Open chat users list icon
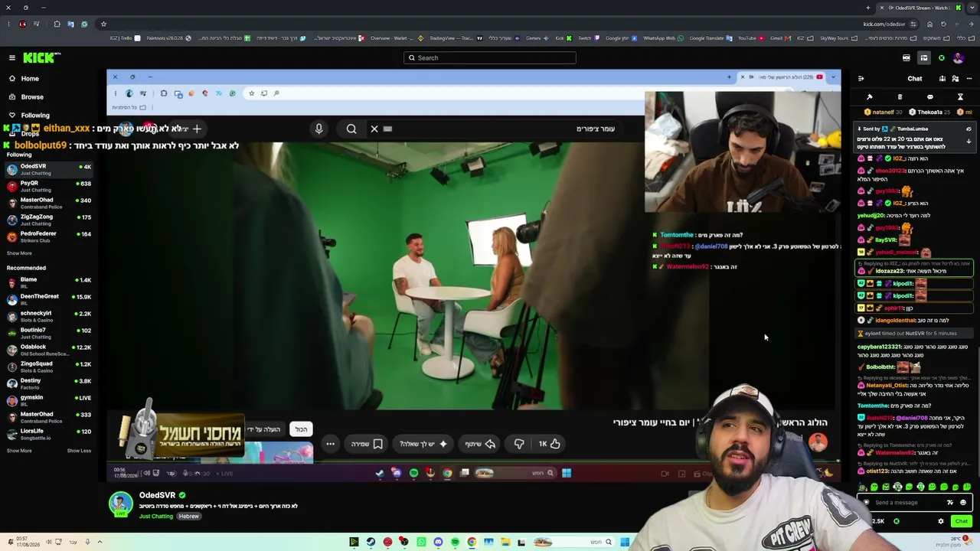Image resolution: width=980 pixels, height=551 pixels. (x=955, y=79)
